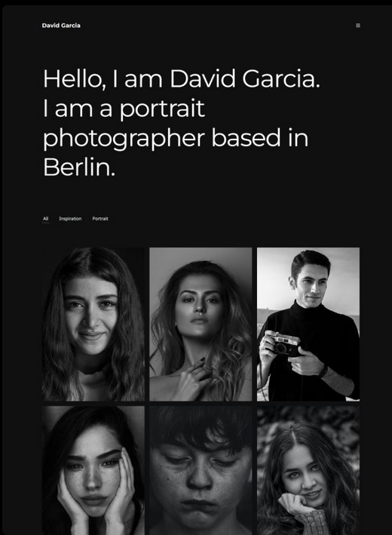Screen dimensions: 392x535
Task: Click the underline beneath the All filter
Action: coord(46,223)
